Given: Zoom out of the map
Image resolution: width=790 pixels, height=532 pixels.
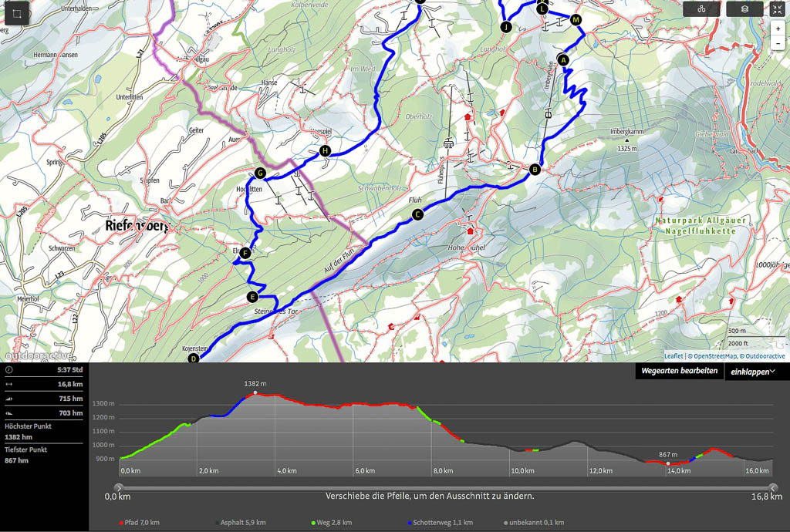Looking at the screenshot, I should point(778,43).
